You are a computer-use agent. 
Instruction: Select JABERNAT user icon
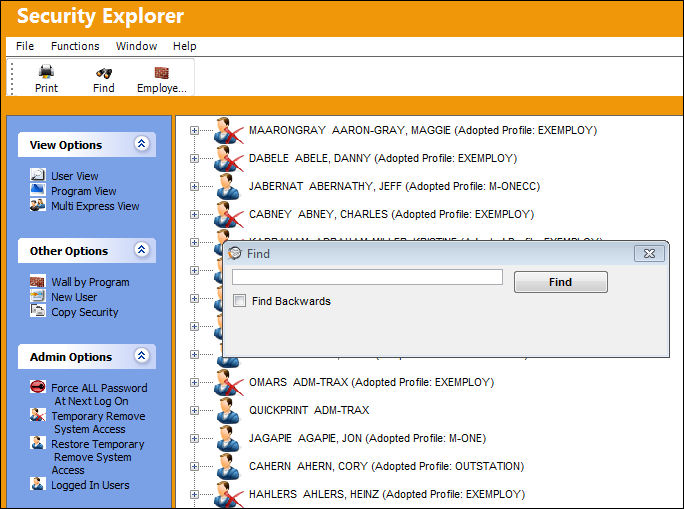(228, 186)
